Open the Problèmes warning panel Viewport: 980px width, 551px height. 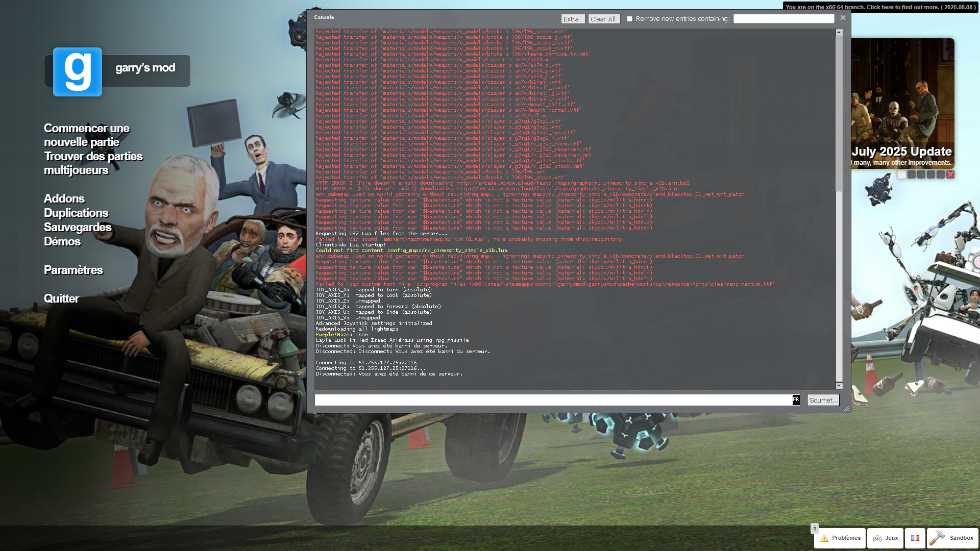click(840, 538)
